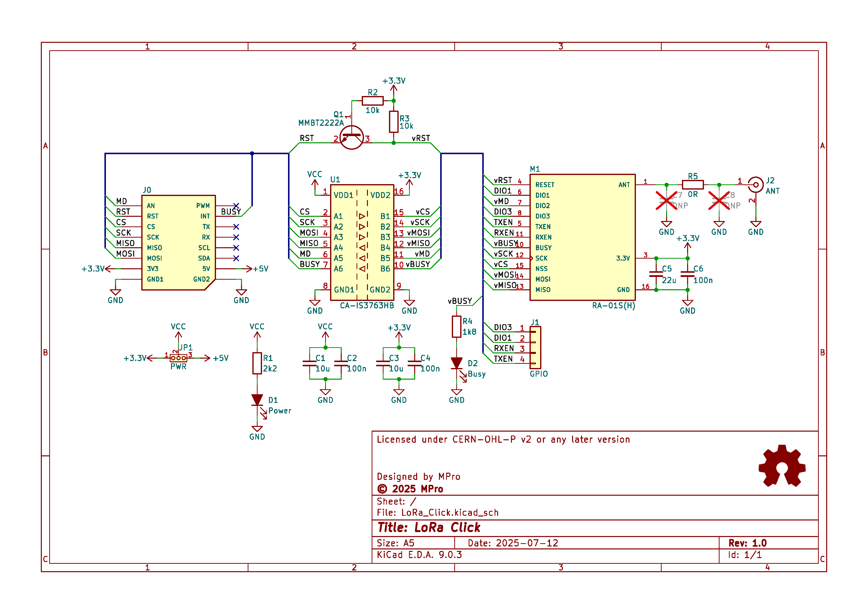Click the "Size: A5" field
868x614 pixels.
(395, 543)
